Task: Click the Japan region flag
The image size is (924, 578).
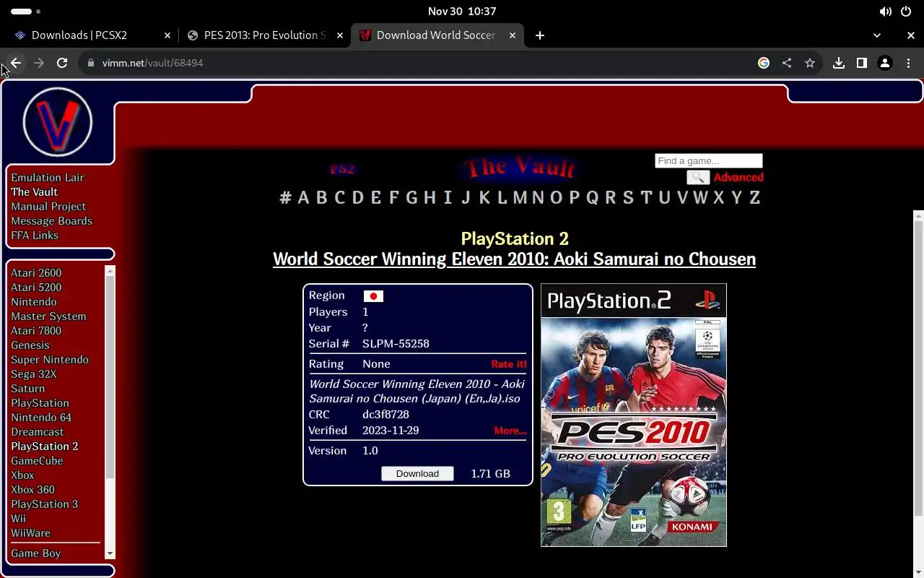Action: [x=373, y=296]
